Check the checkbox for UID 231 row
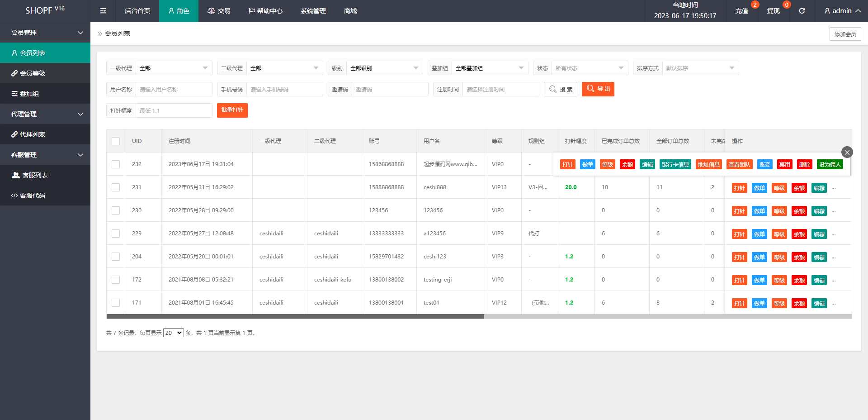Viewport: 868px width, 420px height. tap(116, 187)
